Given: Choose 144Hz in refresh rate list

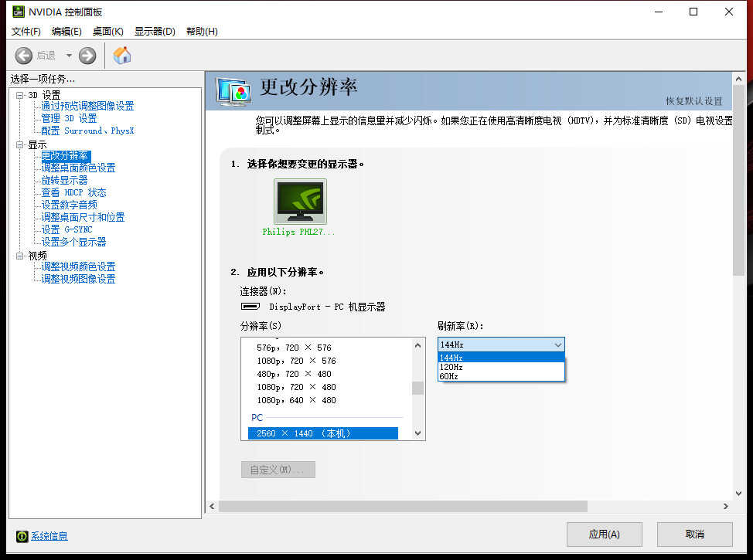Looking at the screenshot, I should coord(501,358).
